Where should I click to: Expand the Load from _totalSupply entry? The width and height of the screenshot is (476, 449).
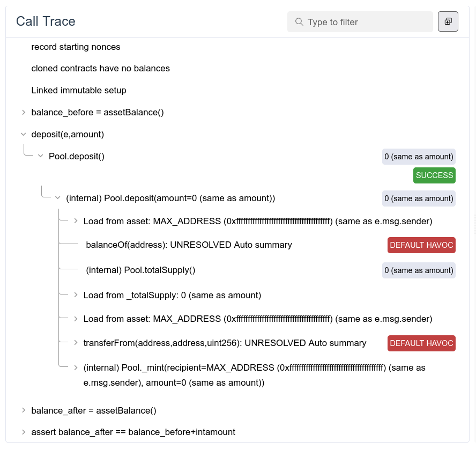click(76, 295)
